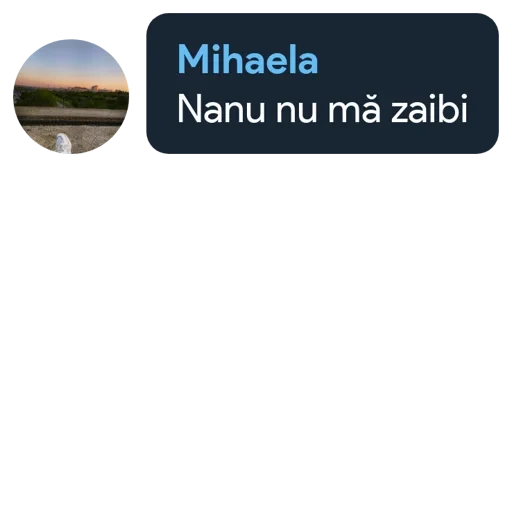Image resolution: width=512 pixels, height=512 pixels.
Task: Click the word zaibi in message
Action: (429, 109)
